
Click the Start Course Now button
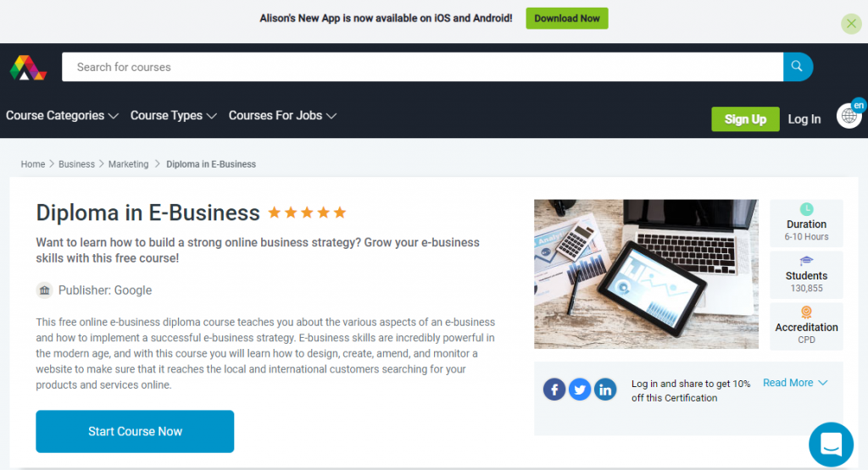pyautogui.click(x=135, y=431)
